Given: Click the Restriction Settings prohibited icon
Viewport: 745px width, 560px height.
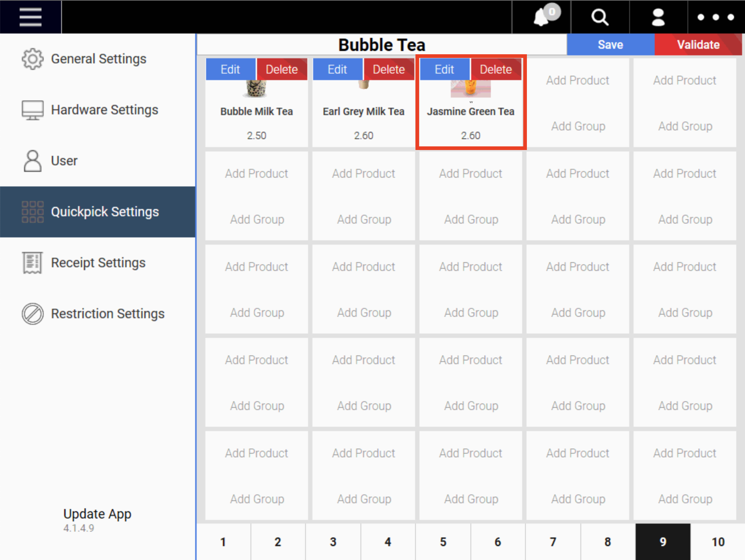Looking at the screenshot, I should pos(32,313).
